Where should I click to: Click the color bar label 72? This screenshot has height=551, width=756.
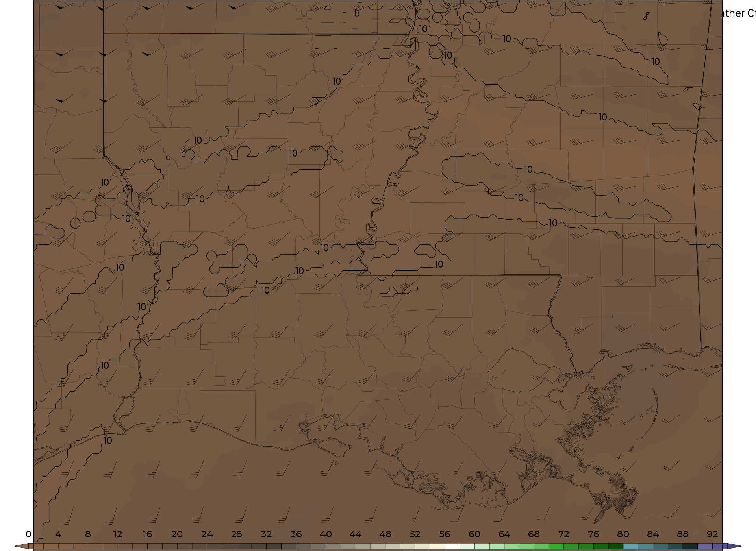coord(563,534)
